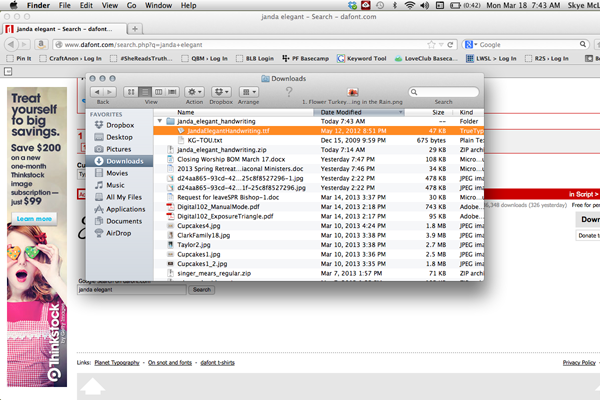The height and width of the screenshot is (400, 600).
Task: Open Dropbox toolbar dropdown
Action: point(221,92)
